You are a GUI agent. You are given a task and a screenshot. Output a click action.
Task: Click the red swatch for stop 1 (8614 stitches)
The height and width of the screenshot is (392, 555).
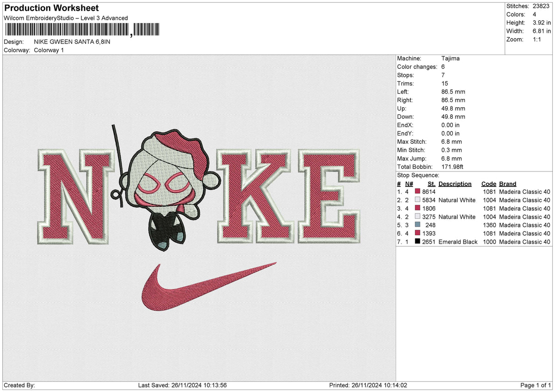pos(418,192)
